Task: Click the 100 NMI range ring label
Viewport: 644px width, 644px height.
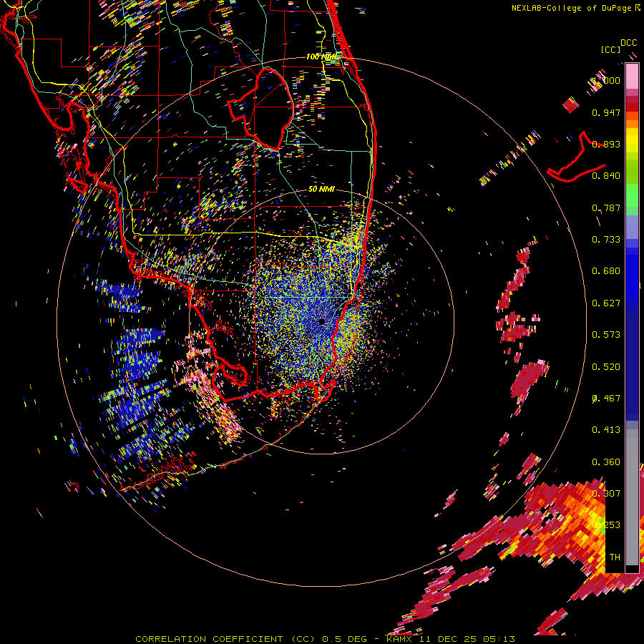Action: (x=321, y=57)
